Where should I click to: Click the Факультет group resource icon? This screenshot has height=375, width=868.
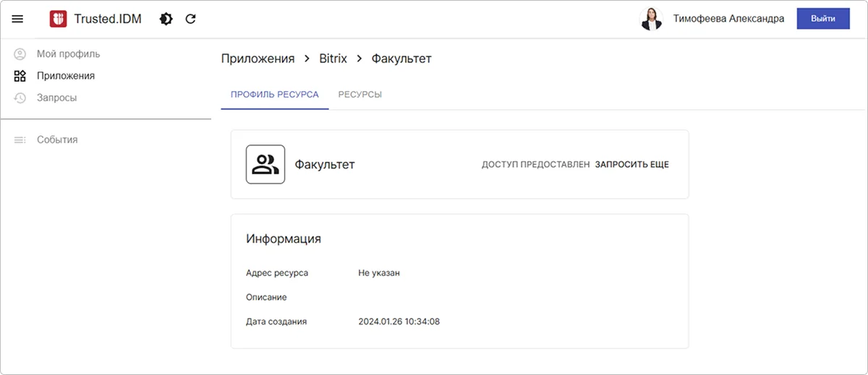(265, 165)
